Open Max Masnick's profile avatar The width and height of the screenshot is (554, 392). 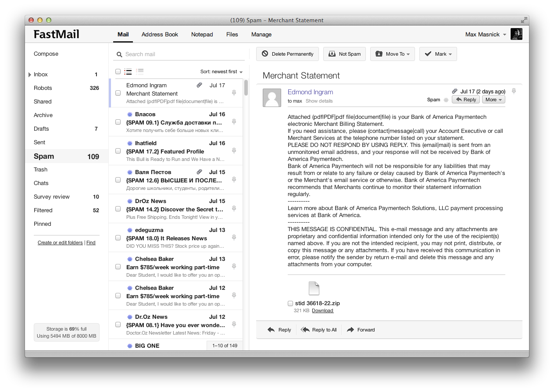click(x=516, y=34)
